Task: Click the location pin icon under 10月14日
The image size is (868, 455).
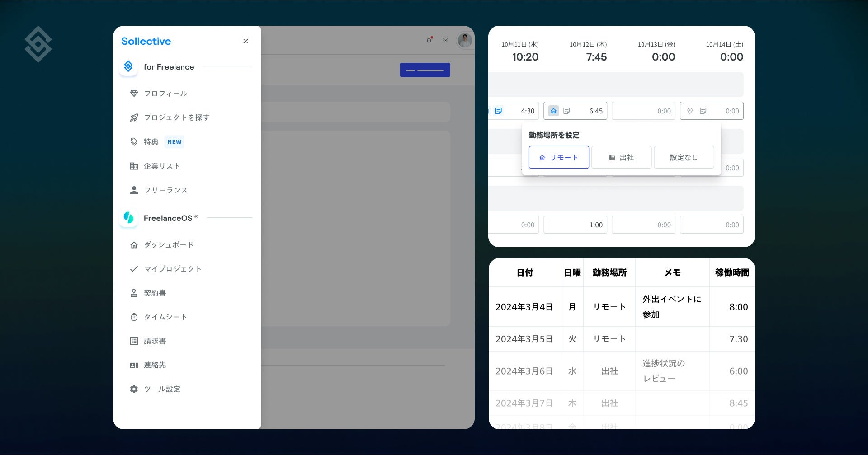Action: point(690,111)
